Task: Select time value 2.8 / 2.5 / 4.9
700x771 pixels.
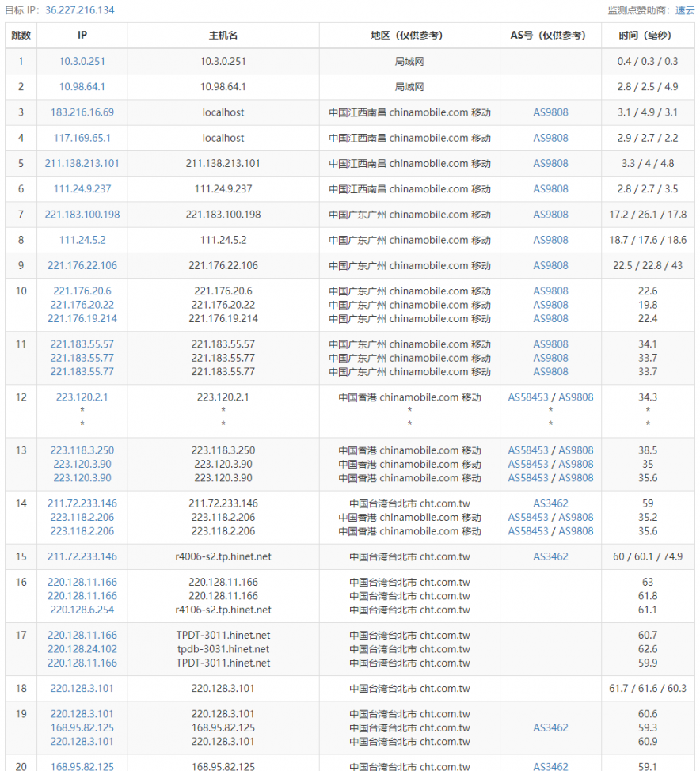Action: point(648,87)
